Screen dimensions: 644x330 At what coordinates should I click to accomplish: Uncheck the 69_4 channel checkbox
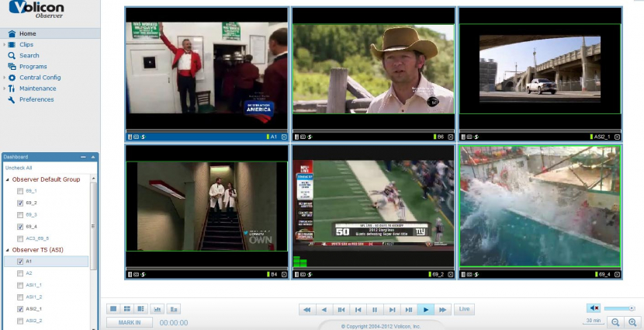point(20,227)
